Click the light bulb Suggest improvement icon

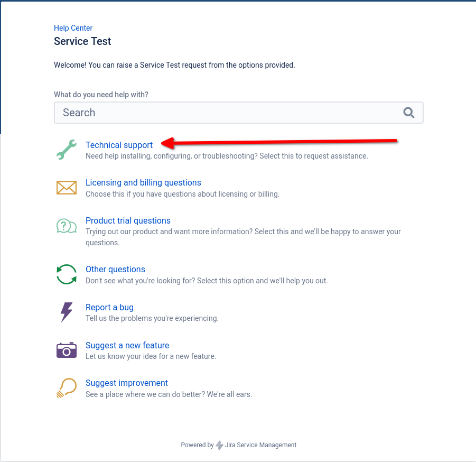(x=67, y=388)
